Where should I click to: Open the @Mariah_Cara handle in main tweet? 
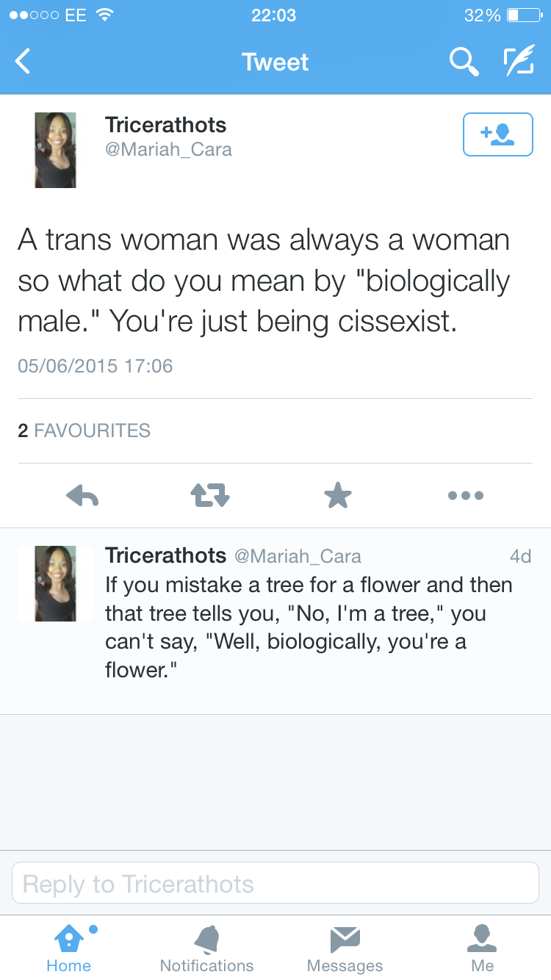pyautogui.click(x=168, y=150)
